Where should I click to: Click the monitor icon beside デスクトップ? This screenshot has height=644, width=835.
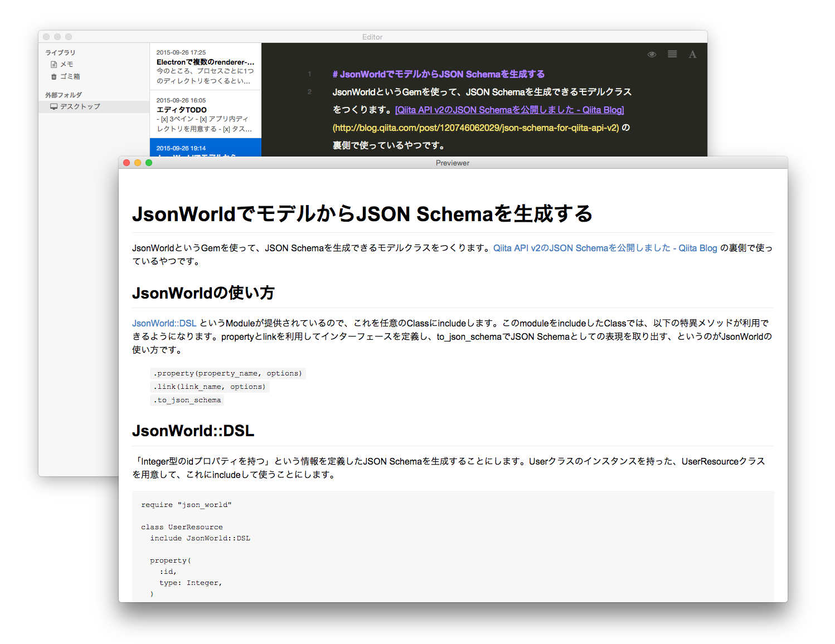54,106
